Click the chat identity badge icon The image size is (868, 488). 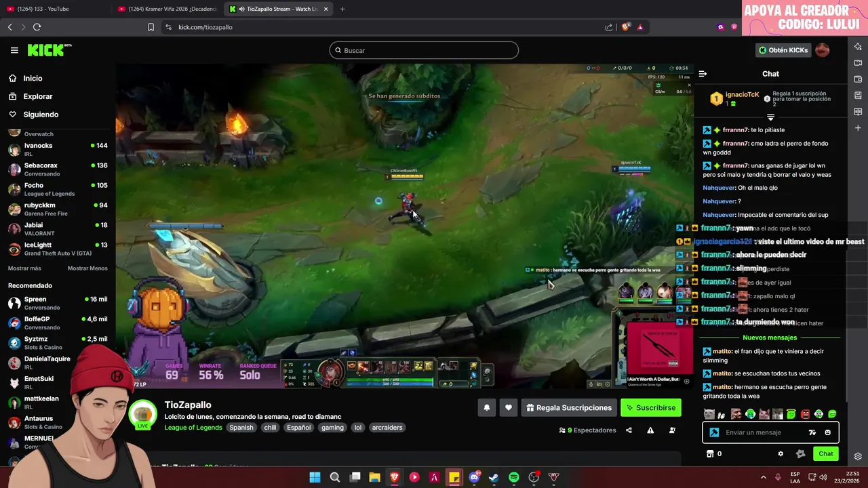tap(713, 432)
